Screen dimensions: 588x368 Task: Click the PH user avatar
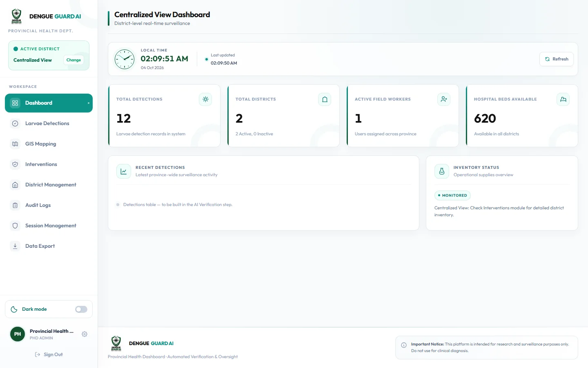pos(18,334)
